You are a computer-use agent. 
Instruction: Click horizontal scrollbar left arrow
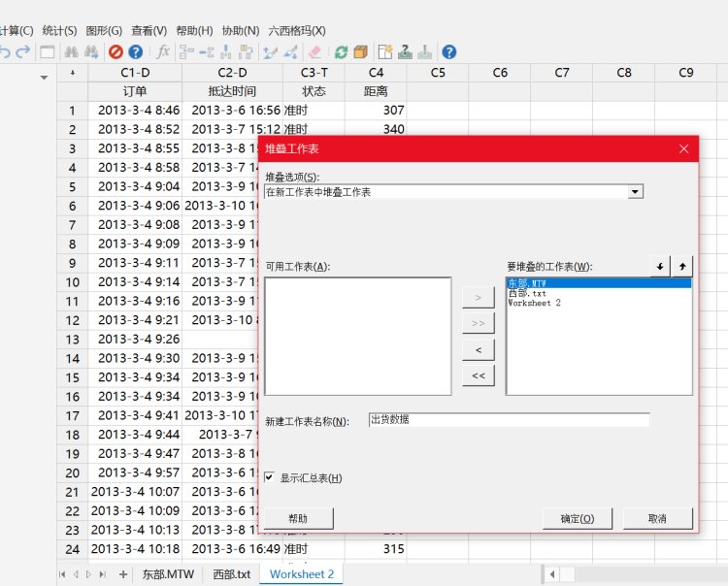click(x=551, y=574)
